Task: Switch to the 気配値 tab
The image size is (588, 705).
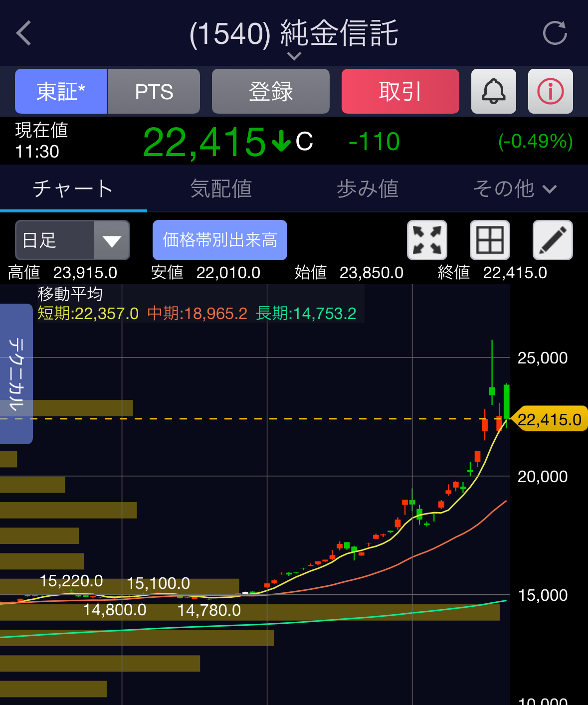Action: [x=220, y=189]
